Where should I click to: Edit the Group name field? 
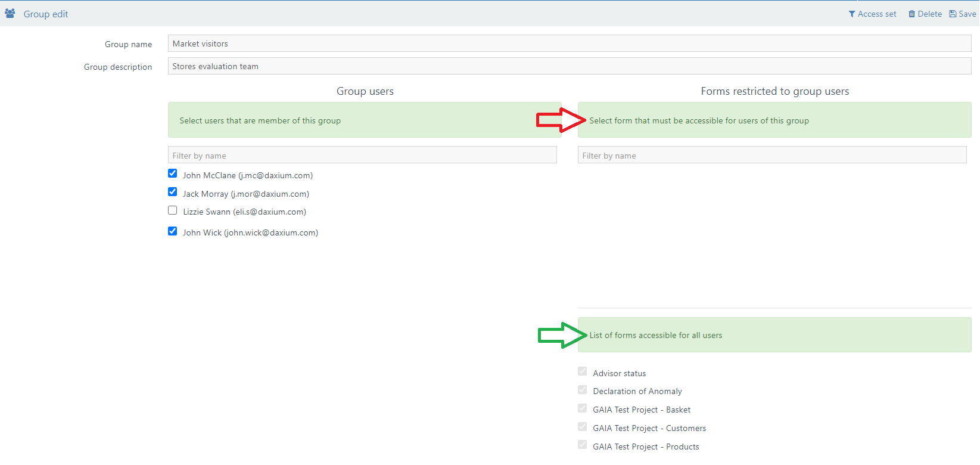(570, 44)
